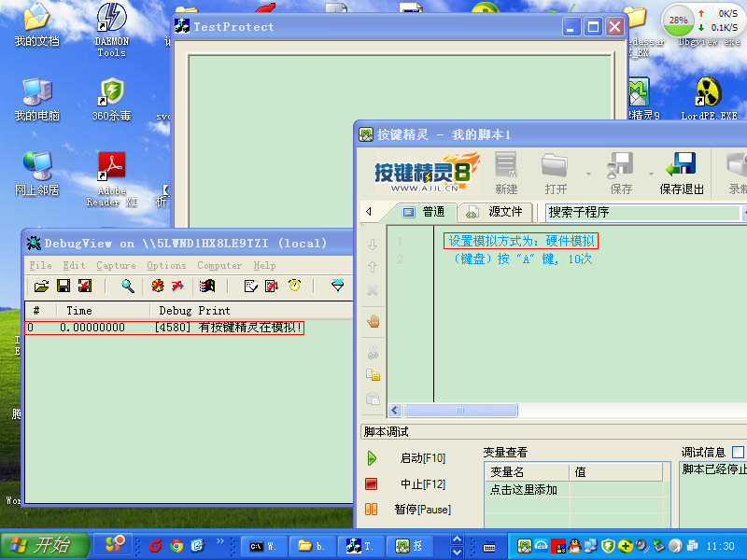Click the delete X icon in script sidebar
The width and height of the screenshot is (747, 560).
tap(373, 290)
